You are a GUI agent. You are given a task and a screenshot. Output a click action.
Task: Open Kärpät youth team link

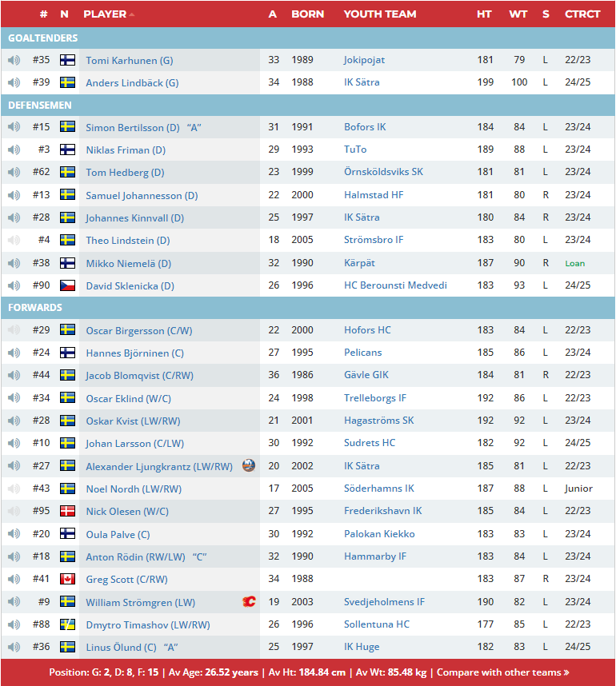pos(359,263)
